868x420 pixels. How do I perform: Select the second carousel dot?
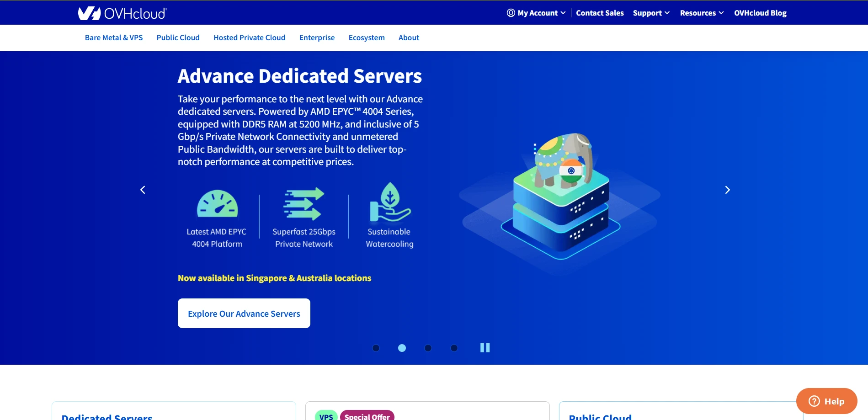click(x=402, y=348)
